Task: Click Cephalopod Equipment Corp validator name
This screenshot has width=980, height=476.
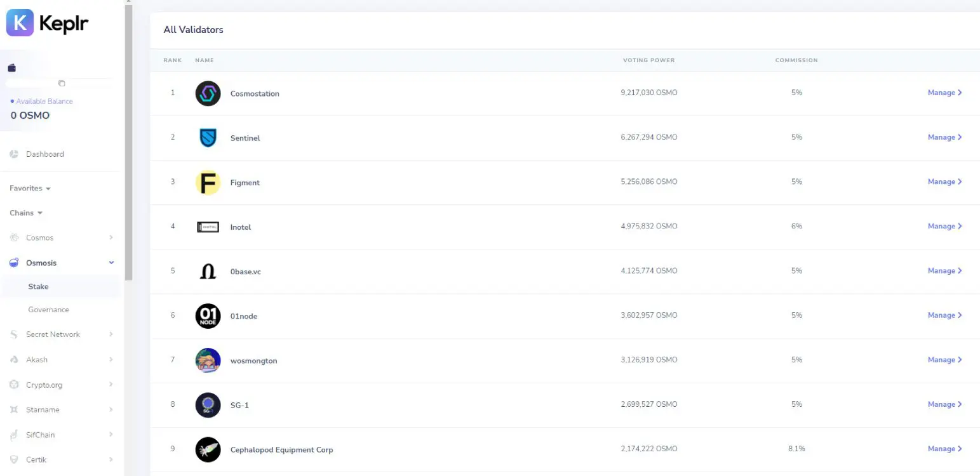Action: pos(281,450)
